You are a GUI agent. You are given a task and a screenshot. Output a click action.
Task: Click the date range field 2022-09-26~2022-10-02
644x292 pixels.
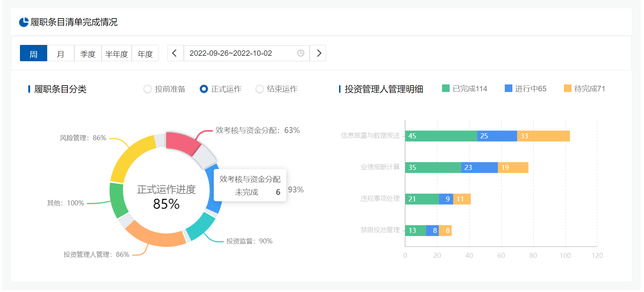click(247, 53)
